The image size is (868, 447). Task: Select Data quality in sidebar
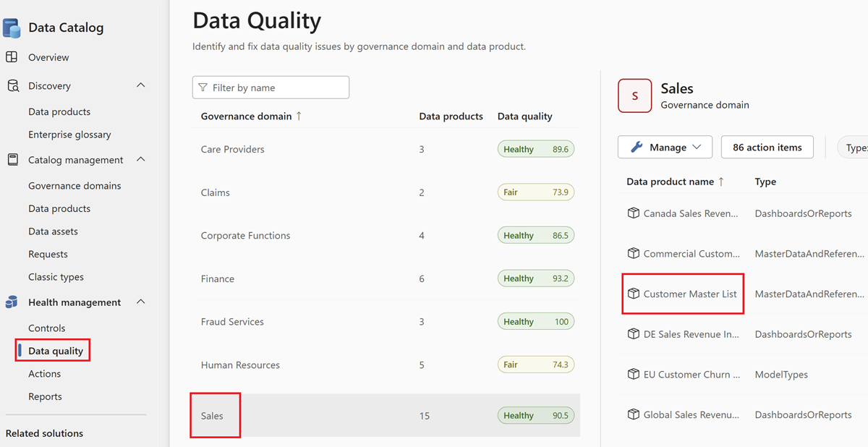(x=56, y=351)
